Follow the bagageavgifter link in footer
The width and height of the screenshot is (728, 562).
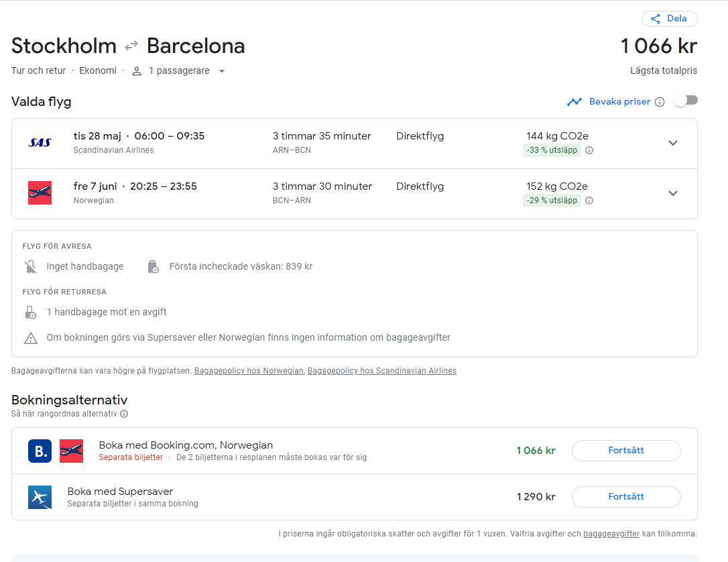click(611, 534)
